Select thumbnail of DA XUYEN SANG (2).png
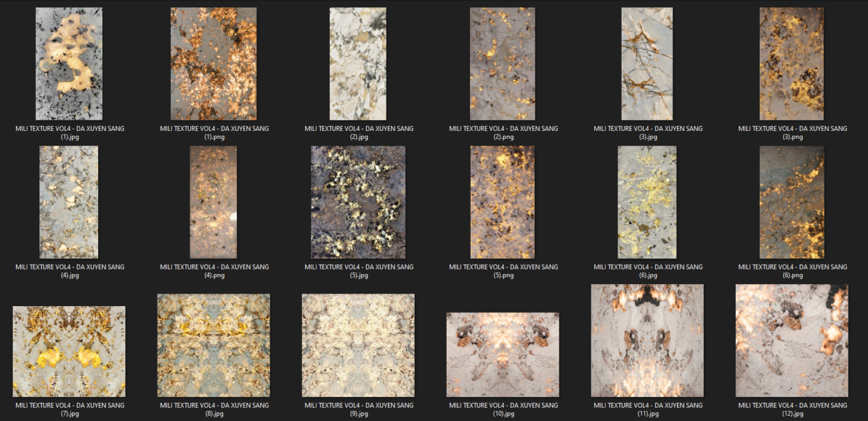Image resolution: width=868 pixels, height=421 pixels. tap(503, 64)
